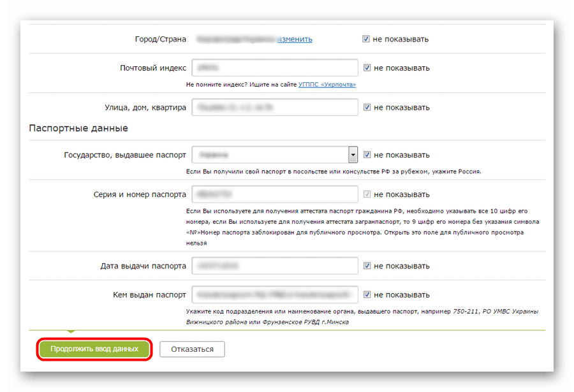Viewport: 574px width, 392px height.
Task: Click the disabled checkbox beside Серия и номер паспорта
Action: (x=367, y=194)
